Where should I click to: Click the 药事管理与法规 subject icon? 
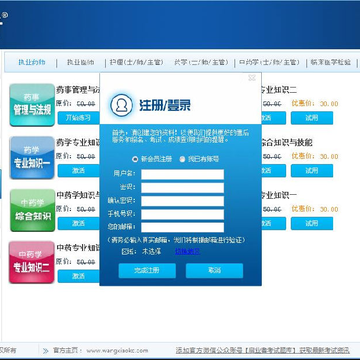[x=32, y=105]
